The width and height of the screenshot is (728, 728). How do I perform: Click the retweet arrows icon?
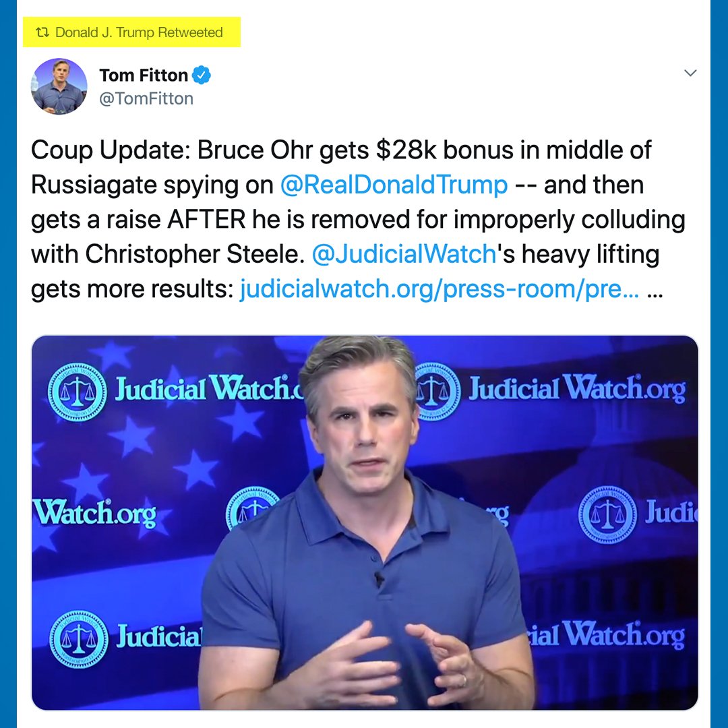[42, 32]
